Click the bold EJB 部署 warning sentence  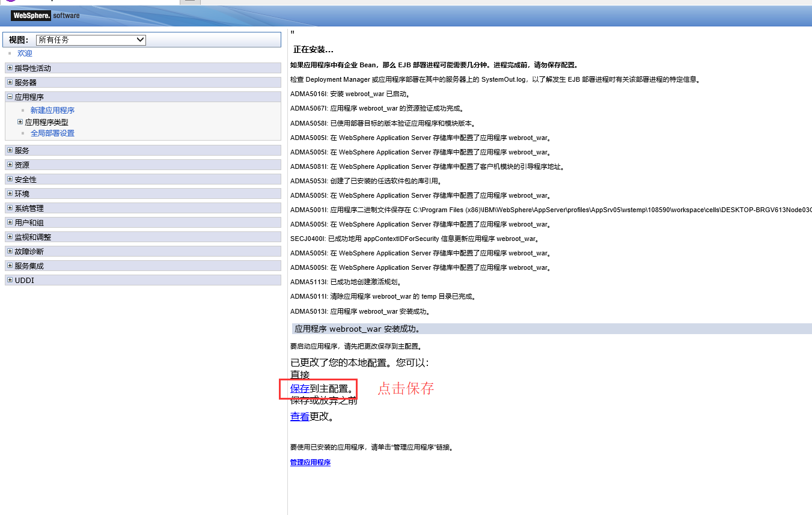coord(434,65)
